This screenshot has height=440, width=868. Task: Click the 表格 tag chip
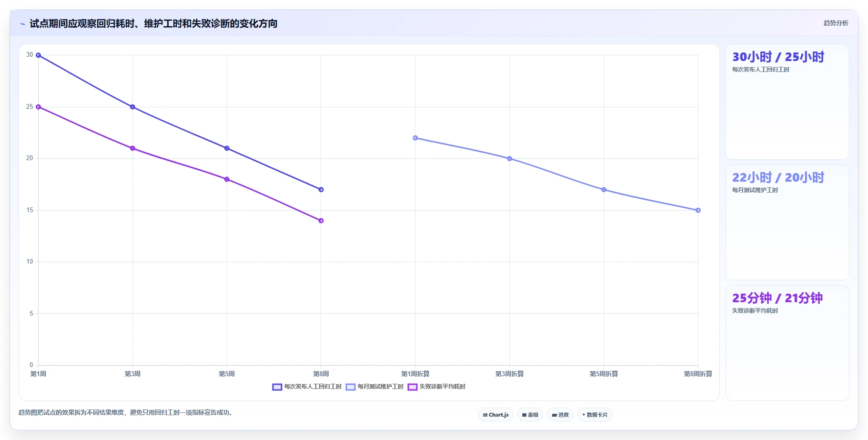[530, 415]
